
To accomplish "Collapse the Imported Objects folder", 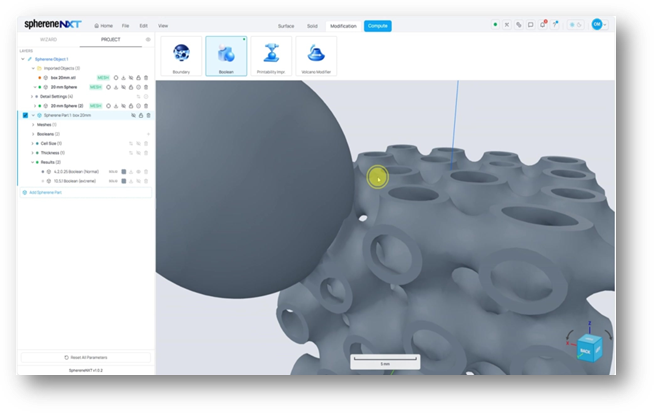I will pyautogui.click(x=33, y=68).
